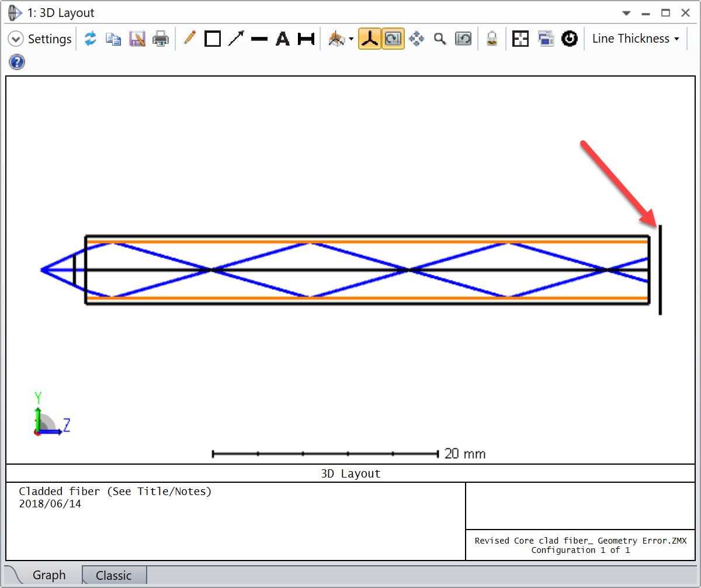The image size is (701, 588).
Task: Click the XYZ axis orientation indicator
Action: (51, 414)
